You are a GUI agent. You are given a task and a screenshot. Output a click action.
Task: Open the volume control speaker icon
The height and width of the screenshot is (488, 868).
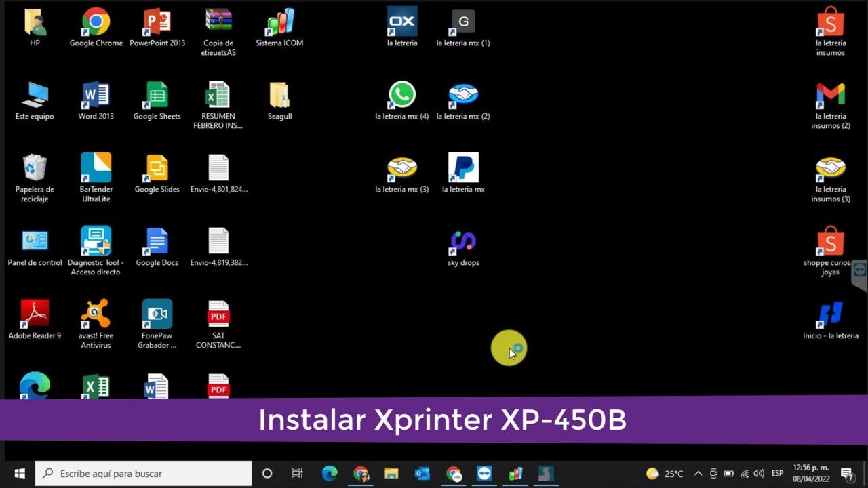(x=759, y=474)
